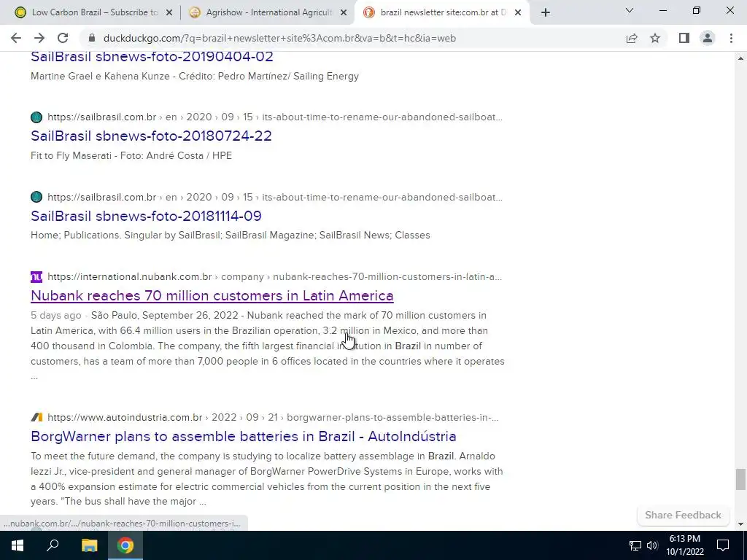Screen dimensions: 747x560
Task: Open SailBrasil sbnews-foto-20180724-22 result
Action: click(151, 136)
